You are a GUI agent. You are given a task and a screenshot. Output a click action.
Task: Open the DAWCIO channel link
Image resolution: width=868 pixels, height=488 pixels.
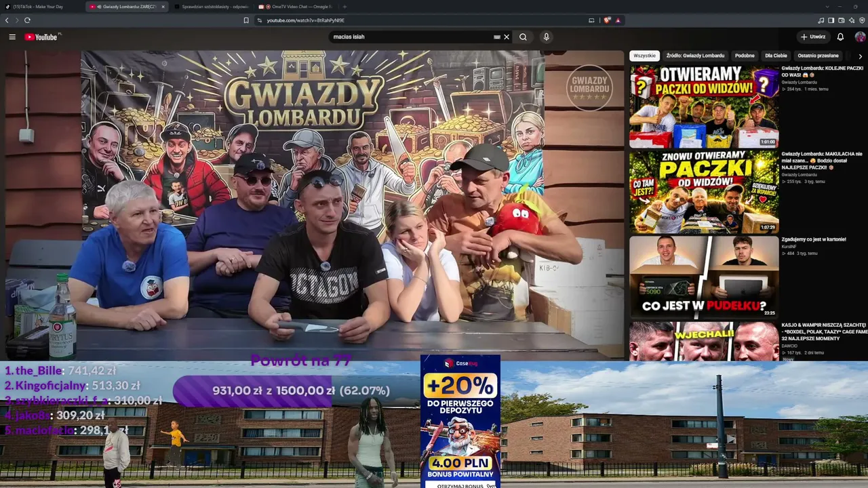click(789, 346)
